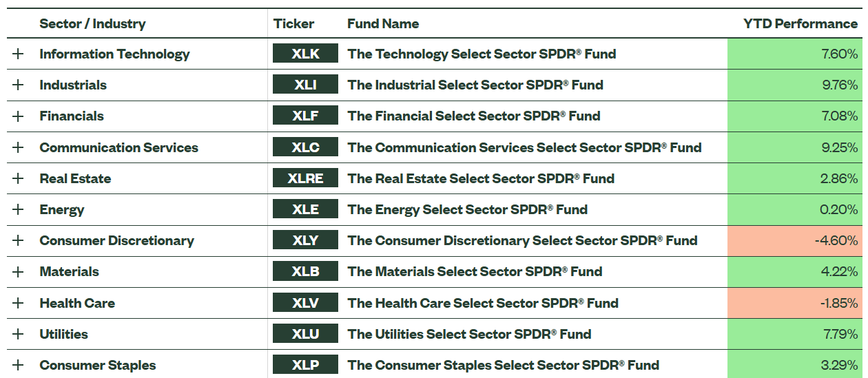Click the red -4.60% performance cell
The width and height of the screenshot is (868, 378).
(x=794, y=240)
